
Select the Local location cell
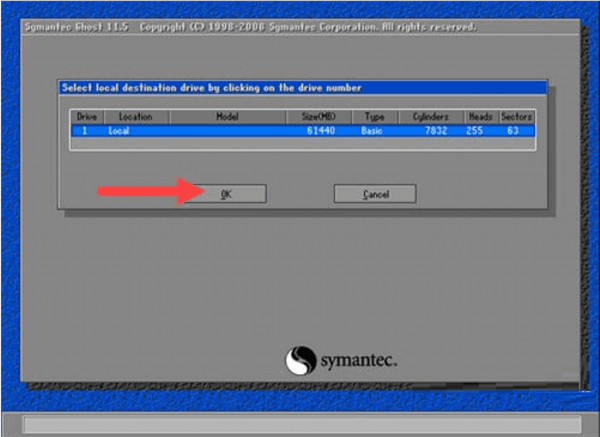click(119, 130)
